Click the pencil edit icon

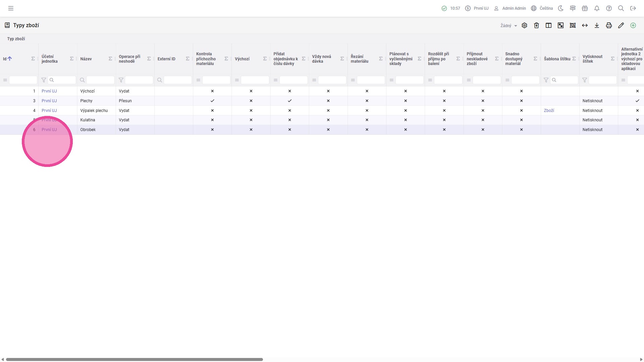(x=621, y=25)
